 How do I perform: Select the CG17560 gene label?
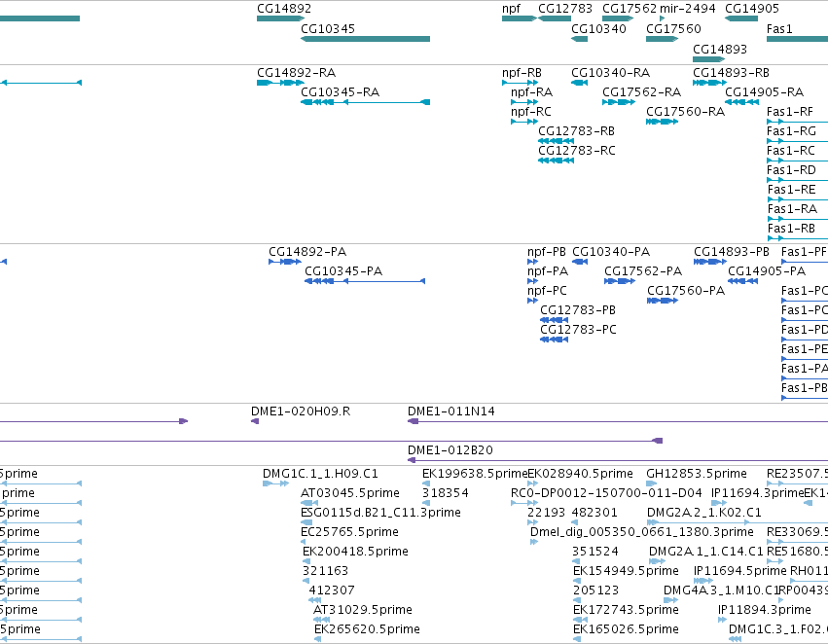pyautogui.click(x=674, y=29)
